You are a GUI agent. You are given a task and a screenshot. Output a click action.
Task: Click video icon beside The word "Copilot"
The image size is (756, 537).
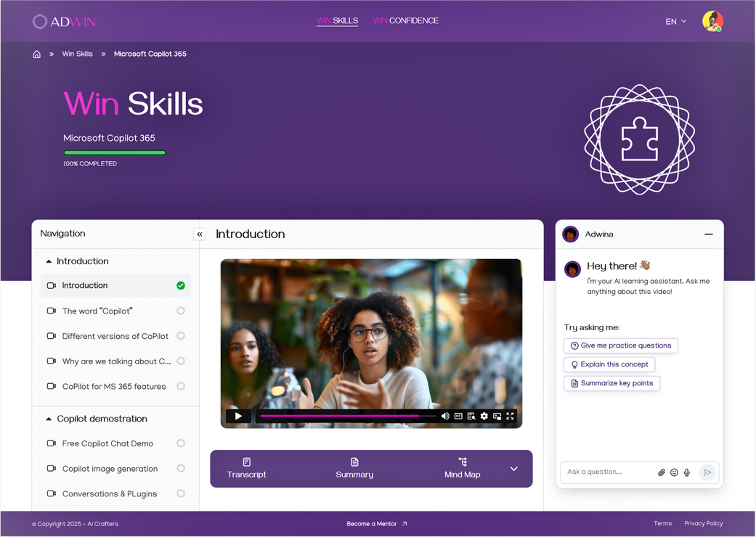[x=51, y=311]
